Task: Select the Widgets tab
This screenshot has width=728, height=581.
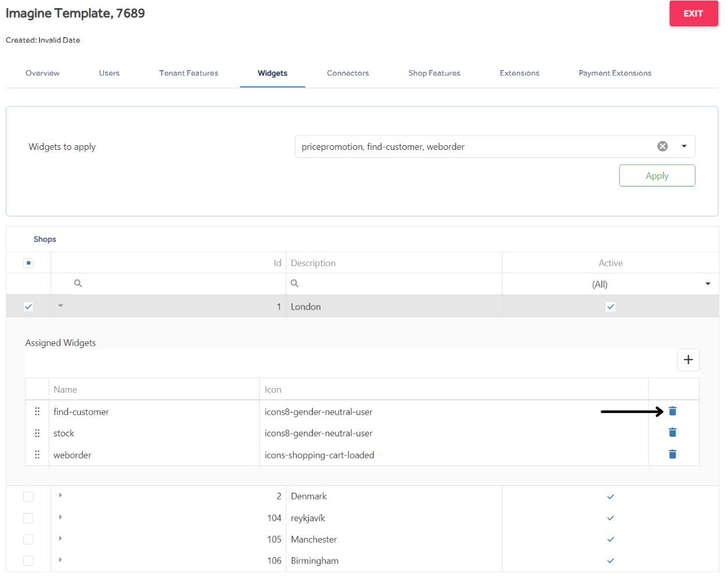Action: pos(273,73)
